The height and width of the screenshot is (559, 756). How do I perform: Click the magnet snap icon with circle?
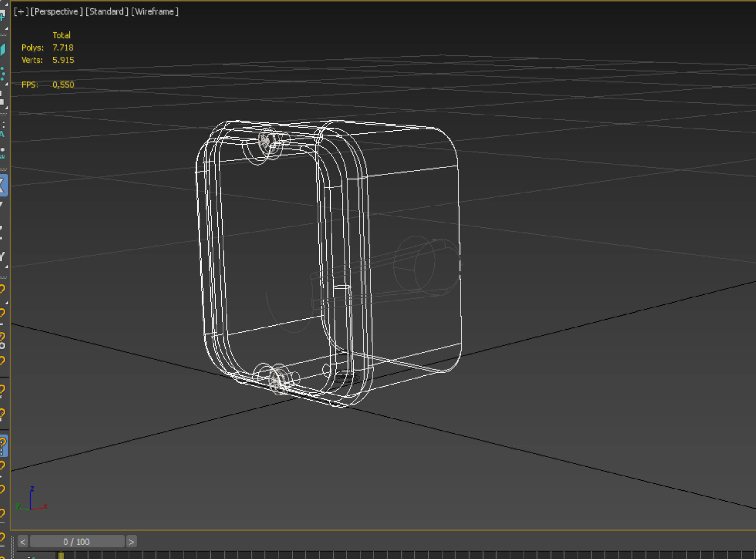[2, 340]
